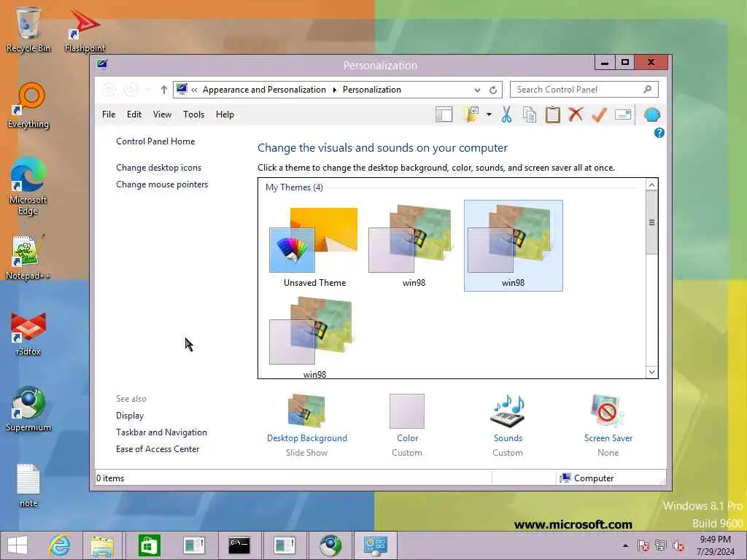Expand the arrow between Appearance and Personalization crumbs
Viewport: 747px width, 560px height.
pyautogui.click(x=334, y=90)
